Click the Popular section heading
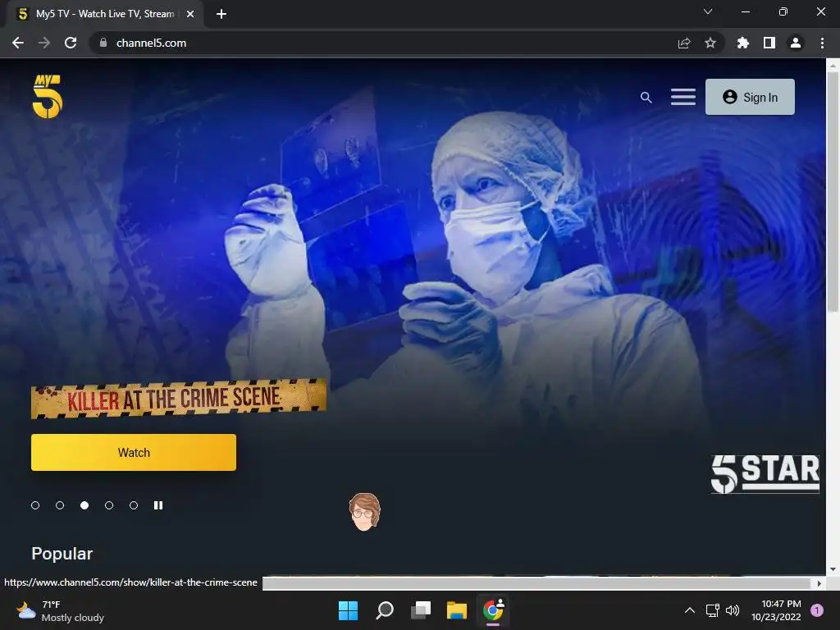Screen dimensions: 840x630 [x=62, y=554]
